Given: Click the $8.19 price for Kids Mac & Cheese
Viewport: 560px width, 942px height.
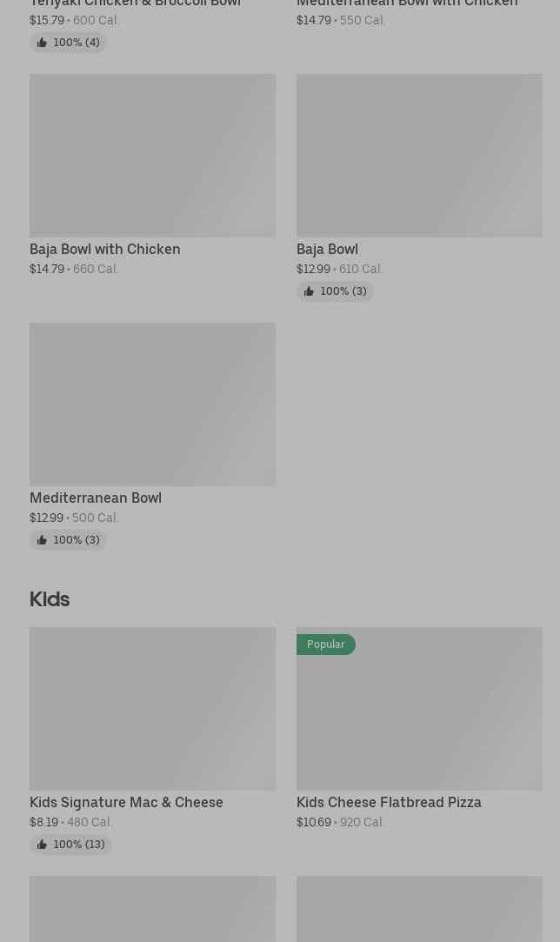Looking at the screenshot, I should point(43,822).
